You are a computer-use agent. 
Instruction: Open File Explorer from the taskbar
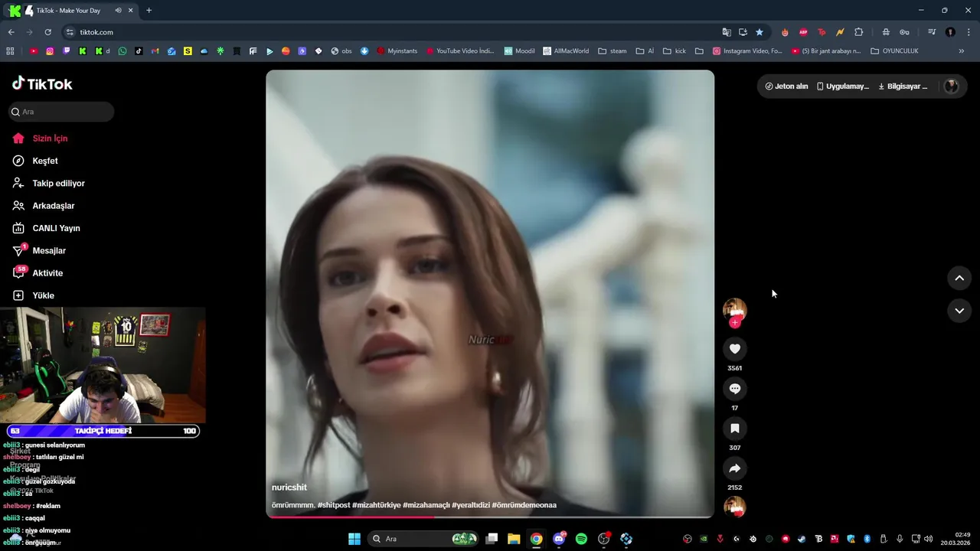click(x=514, y=539)
